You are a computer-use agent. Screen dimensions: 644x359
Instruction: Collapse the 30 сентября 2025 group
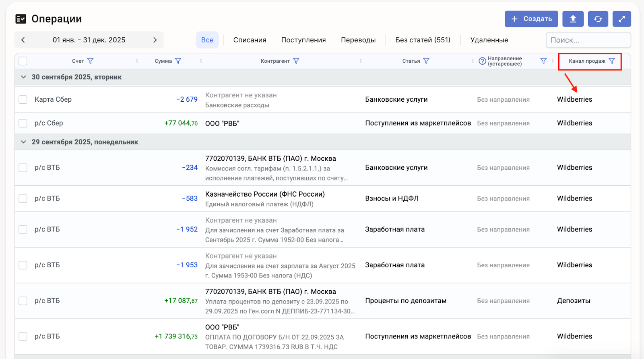tap(23, 77)
